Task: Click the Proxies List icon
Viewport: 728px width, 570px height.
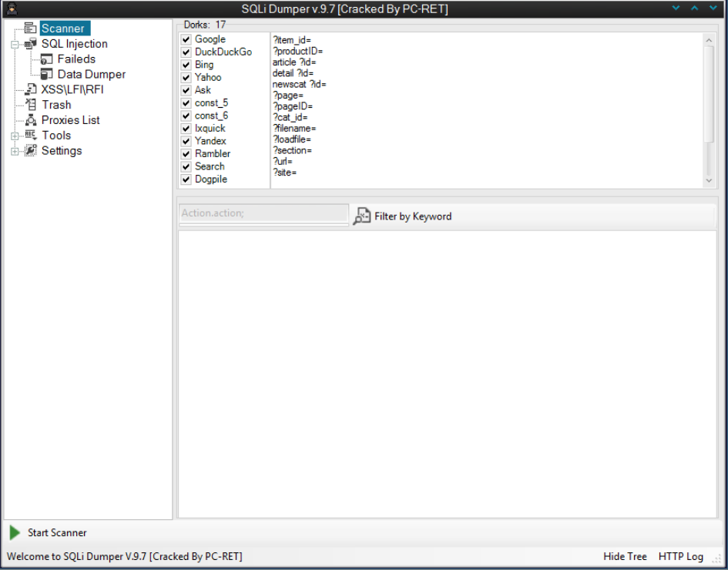Action: pos(31,120)
